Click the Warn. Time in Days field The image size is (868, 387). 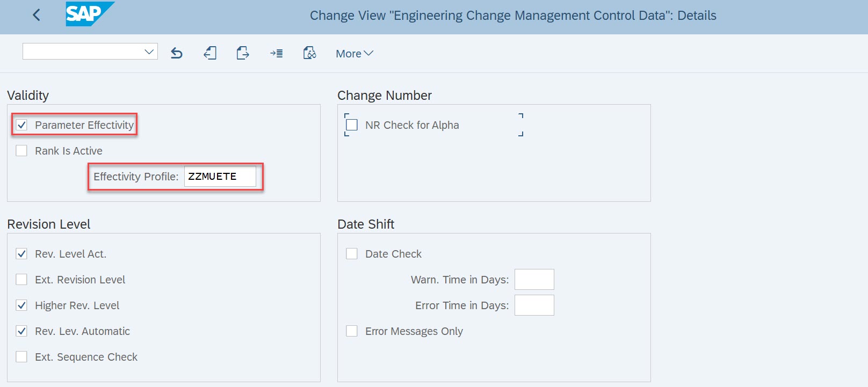click(x=534, y=280)
